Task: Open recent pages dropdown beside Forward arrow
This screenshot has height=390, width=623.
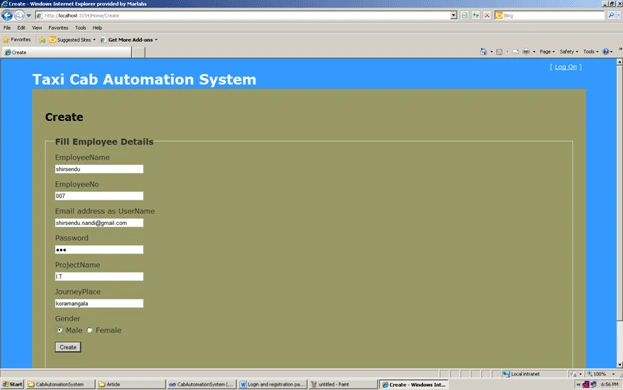Action: (29, 16)
